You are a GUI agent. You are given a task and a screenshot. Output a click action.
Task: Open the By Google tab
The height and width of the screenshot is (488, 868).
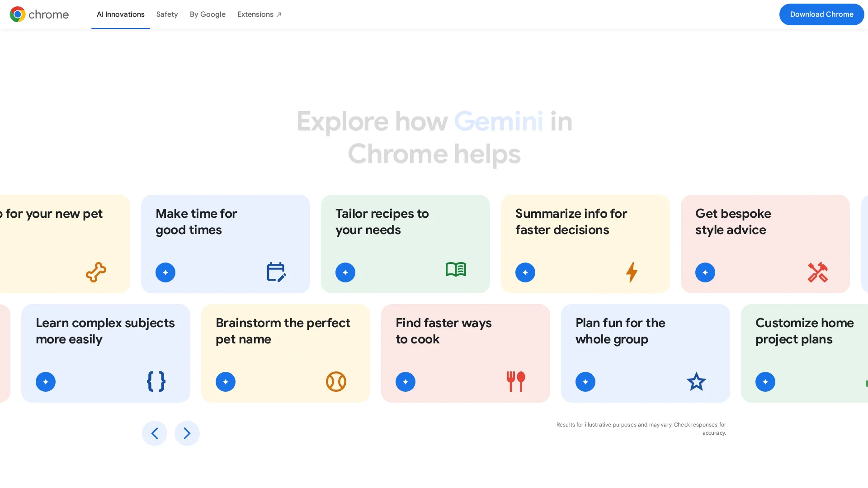[x=208, y=14]
